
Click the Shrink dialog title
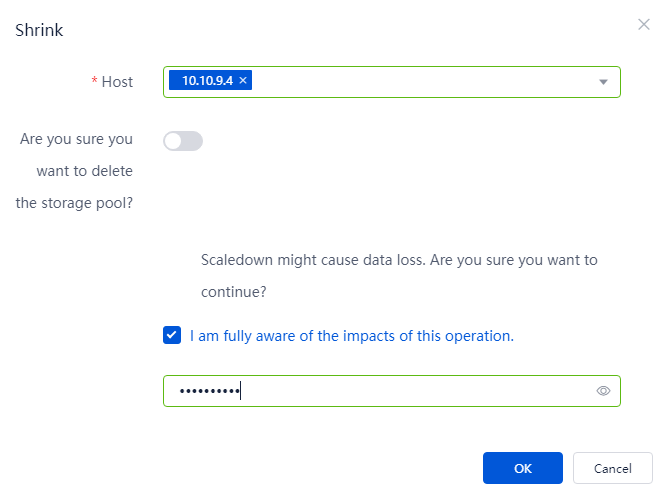pos(39,30)
